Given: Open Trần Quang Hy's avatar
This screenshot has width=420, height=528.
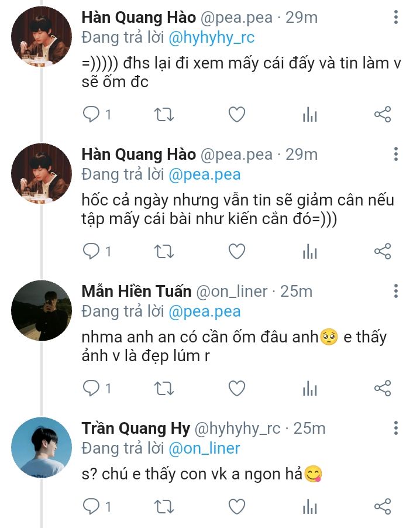Looking at the screenshot, I should coord(42,447).
